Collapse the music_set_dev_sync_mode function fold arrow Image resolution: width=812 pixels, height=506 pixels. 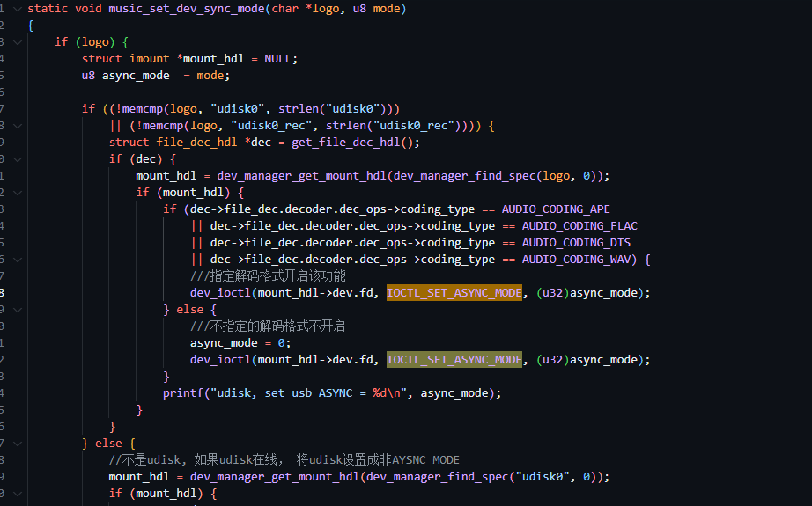[18, 9]
